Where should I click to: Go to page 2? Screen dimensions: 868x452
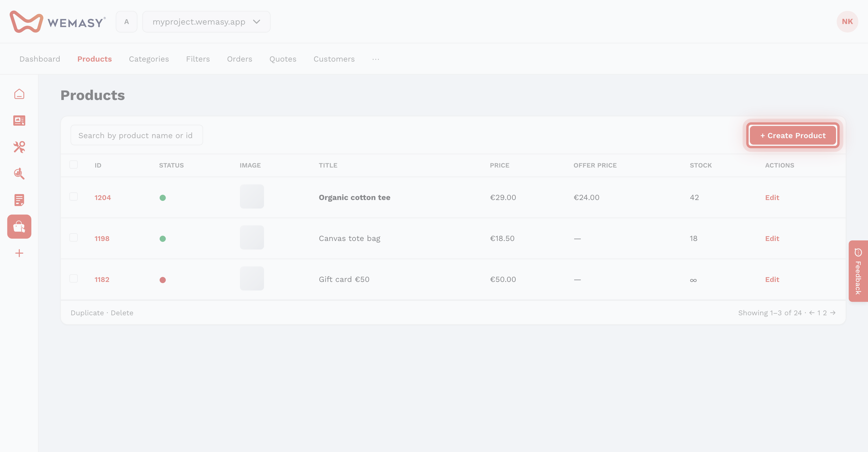click(824, 313)
